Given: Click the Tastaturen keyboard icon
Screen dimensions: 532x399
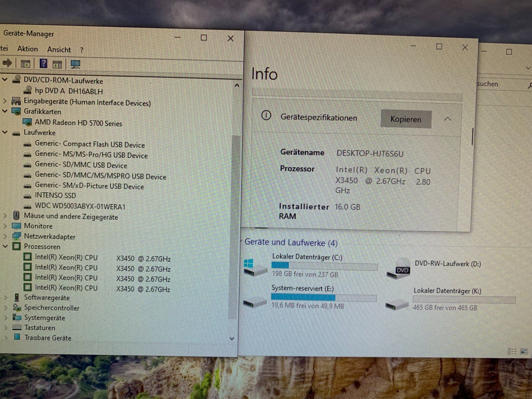Looking at the screenshot, I should pyautogui.click(x=17, y=327).
